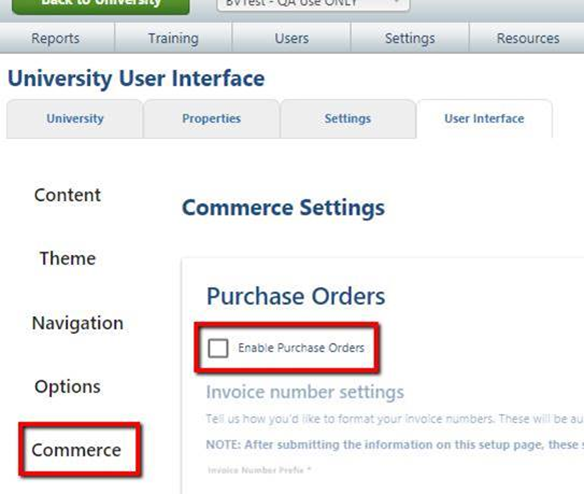The width and height of the screenshot is (584, 494).
Task: Open the Options section in sidebar
Action: (67, 387)
